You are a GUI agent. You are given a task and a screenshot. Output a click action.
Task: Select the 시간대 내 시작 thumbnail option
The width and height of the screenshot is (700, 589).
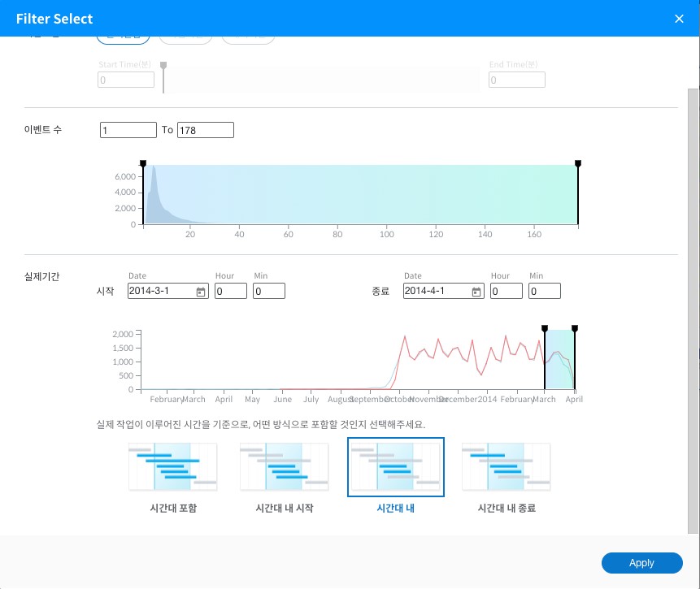[x=284, y=467]
